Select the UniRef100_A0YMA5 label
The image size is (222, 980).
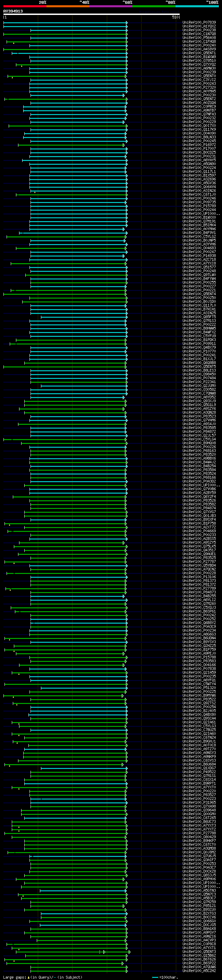coord(199,91)
